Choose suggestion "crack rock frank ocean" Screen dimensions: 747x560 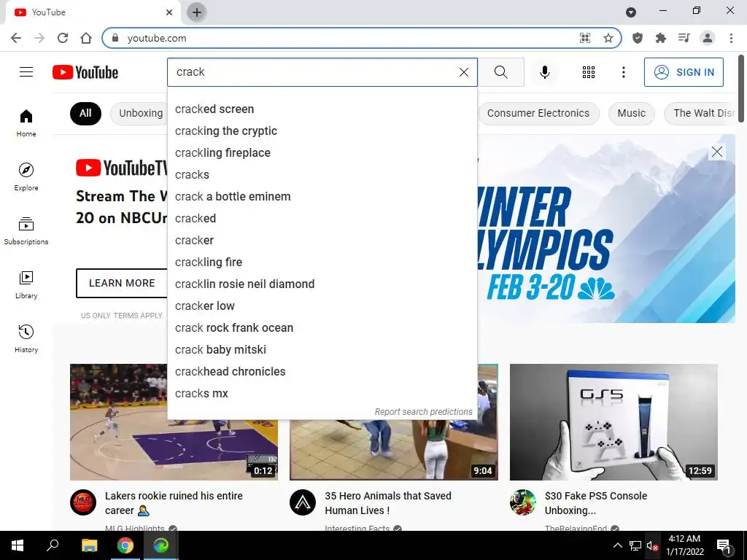[x=322, y=328]
